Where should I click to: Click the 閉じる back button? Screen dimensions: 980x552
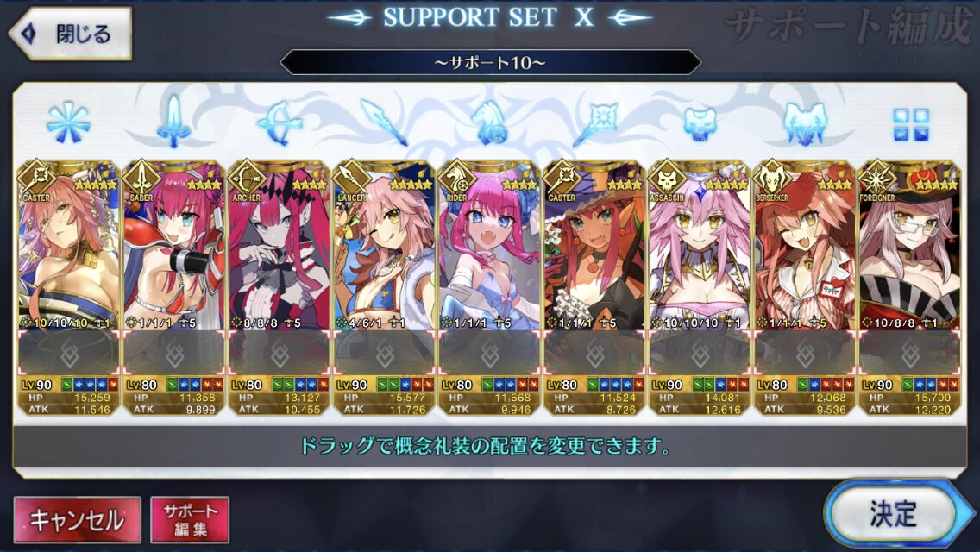point(70,34)
